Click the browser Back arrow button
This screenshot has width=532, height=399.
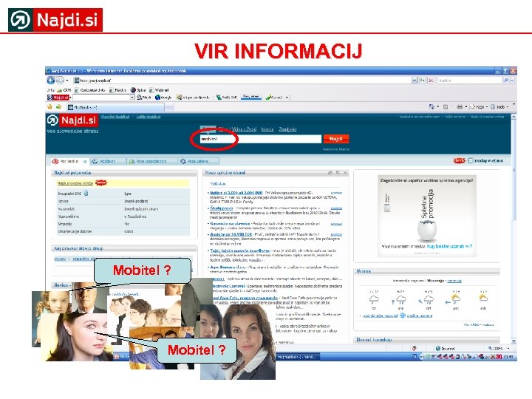point(50,81)
